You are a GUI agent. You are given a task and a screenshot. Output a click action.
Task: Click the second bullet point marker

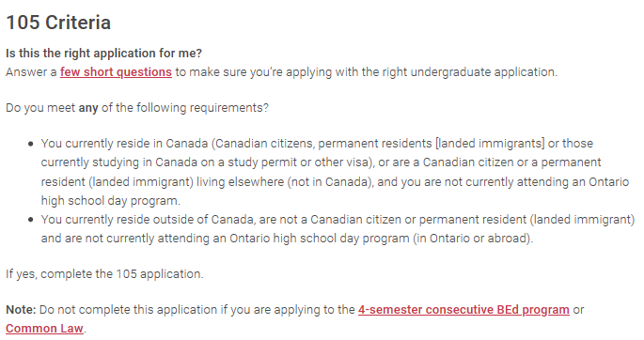31,220
